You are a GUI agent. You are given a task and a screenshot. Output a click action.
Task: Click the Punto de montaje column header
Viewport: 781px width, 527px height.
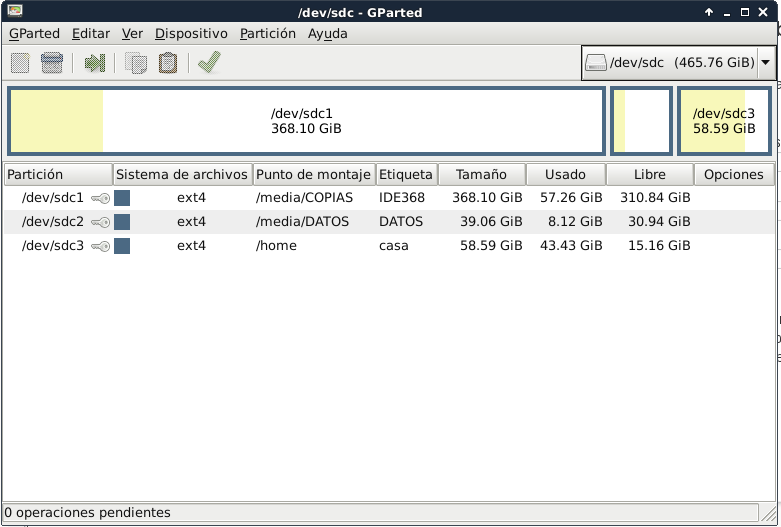pyautogui.click(x=314, y=174)
